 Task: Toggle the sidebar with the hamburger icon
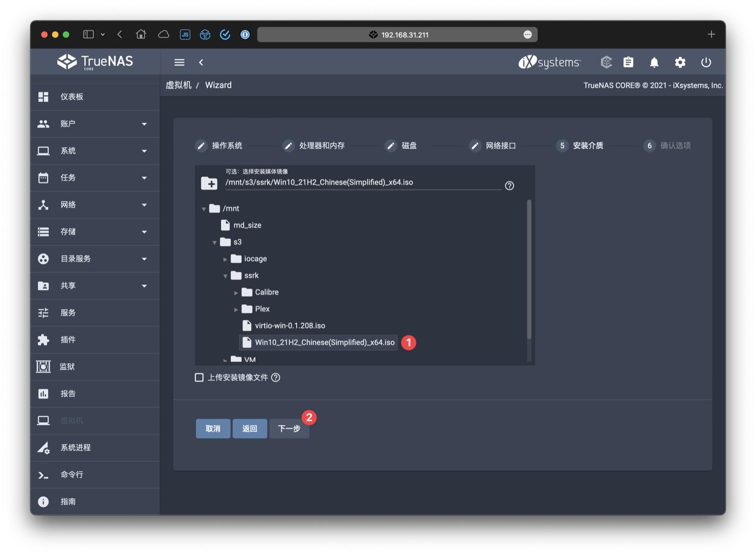(x=179, y=62)
